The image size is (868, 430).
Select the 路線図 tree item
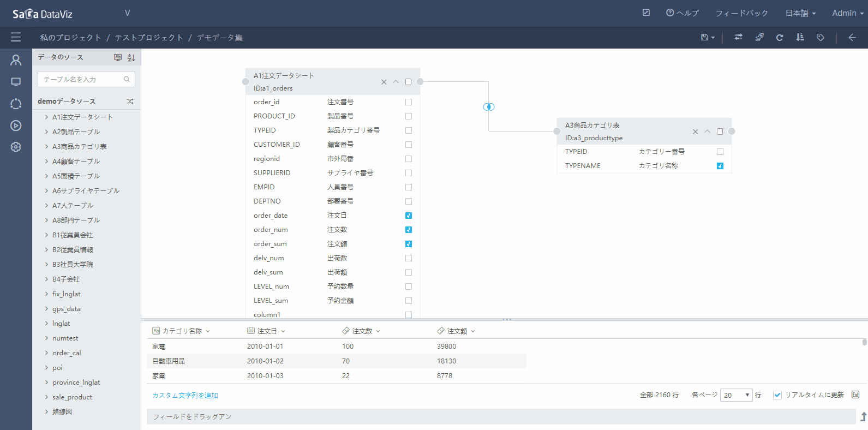(x=62, y=411)
